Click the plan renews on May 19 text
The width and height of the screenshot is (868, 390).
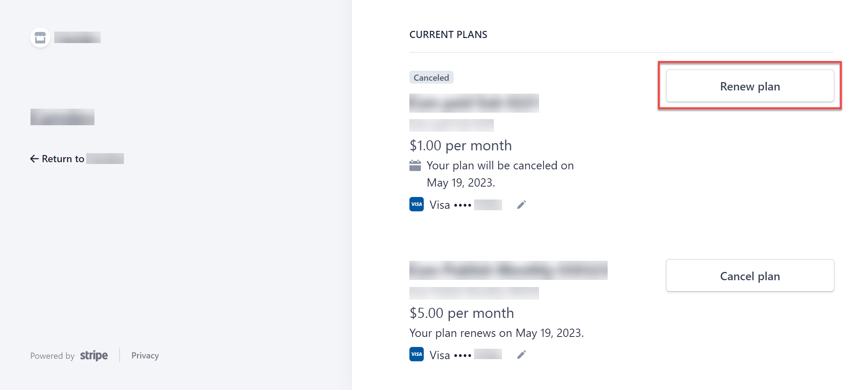click(x=496, y=333)
